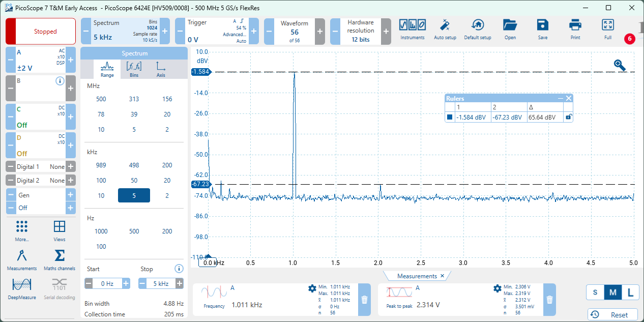Open the Digital 1 channel settings

click(x=41, y=166)
